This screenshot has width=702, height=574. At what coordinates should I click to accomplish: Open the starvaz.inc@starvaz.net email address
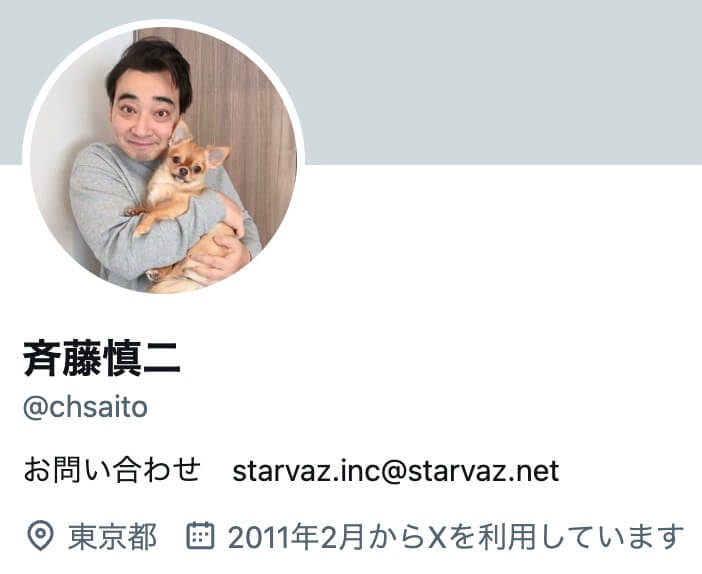(396, 471)
